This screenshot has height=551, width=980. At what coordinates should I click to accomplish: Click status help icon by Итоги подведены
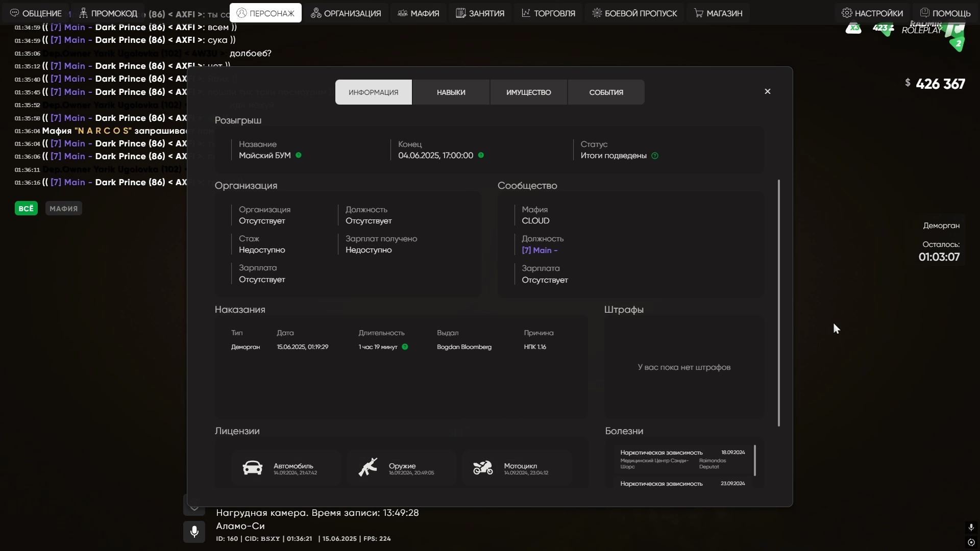(655, 156)
